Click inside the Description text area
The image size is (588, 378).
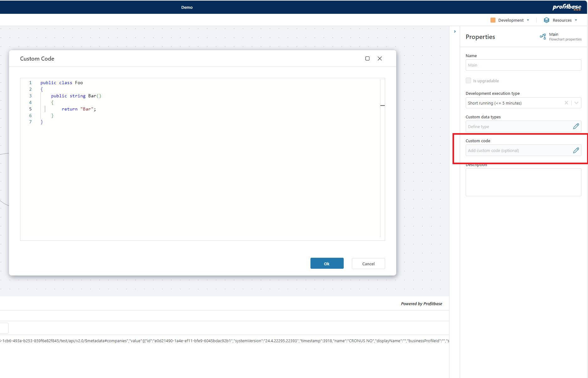pos(523,182)
